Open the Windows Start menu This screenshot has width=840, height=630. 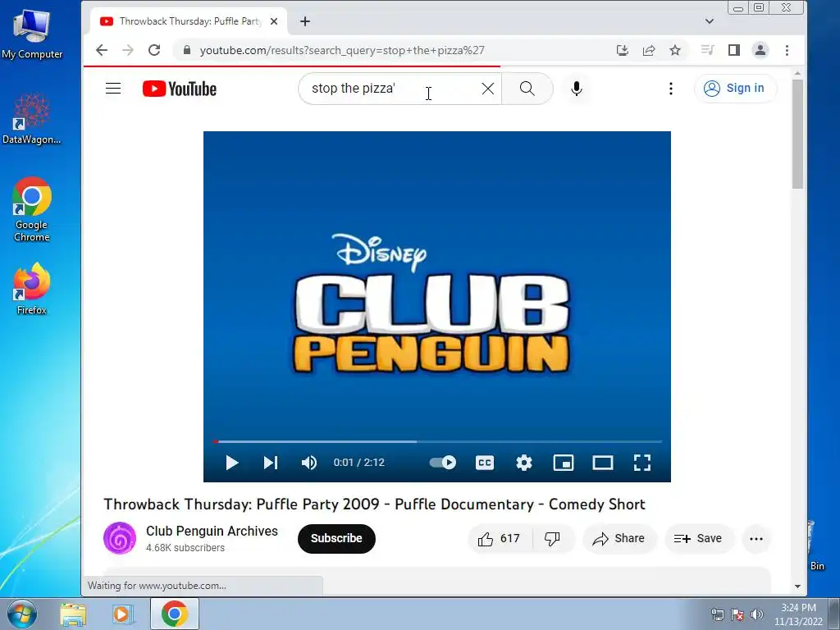tap(21, 614)
